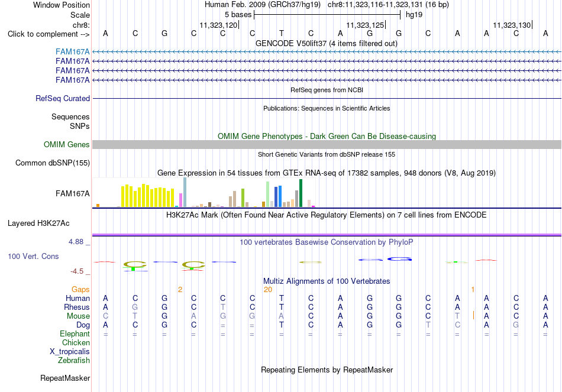Click the orange gap count '2'

click(x=180, y=290)
